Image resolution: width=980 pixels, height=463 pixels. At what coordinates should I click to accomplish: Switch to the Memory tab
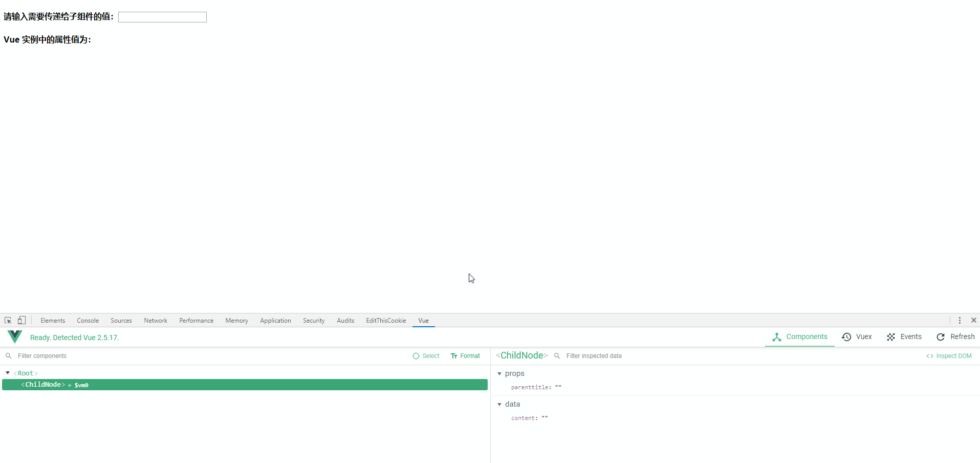click(x=237, y=321)
